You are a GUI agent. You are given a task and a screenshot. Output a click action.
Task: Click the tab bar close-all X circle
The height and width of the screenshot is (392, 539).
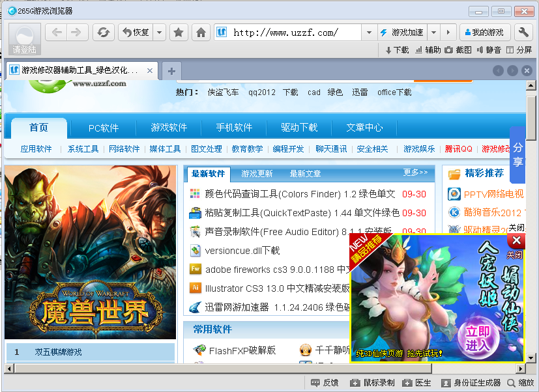(527, 71)
